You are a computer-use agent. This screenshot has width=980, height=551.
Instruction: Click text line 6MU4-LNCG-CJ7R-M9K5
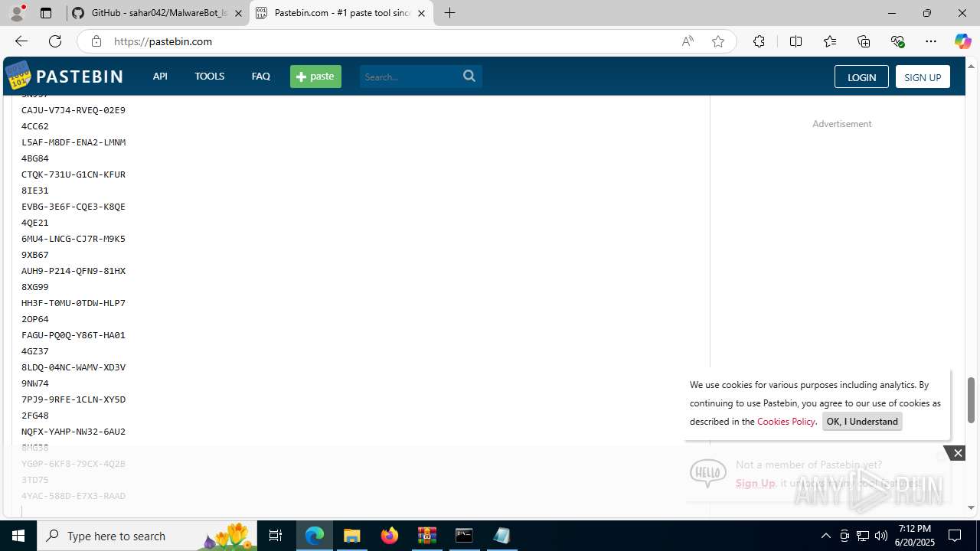click(x=73, y=239)
